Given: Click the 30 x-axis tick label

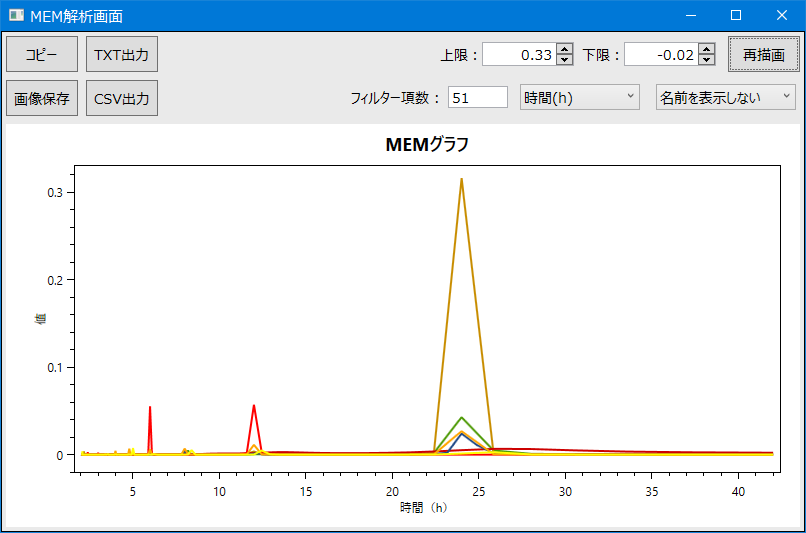Looking at the screenshot, I should (565, 492).
